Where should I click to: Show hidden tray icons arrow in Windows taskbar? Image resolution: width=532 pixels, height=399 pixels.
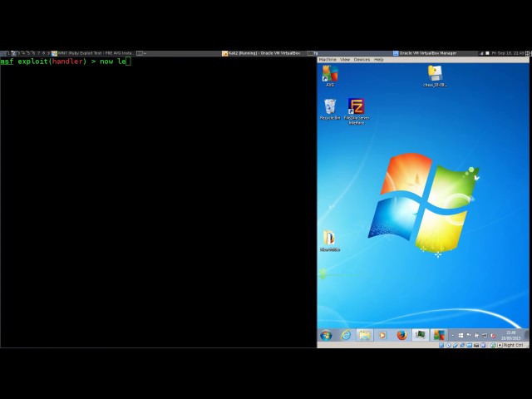[x=453, y=336]
